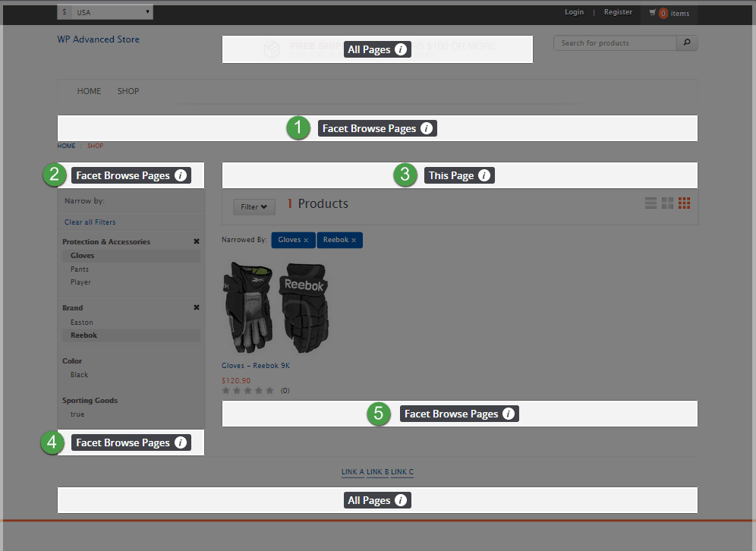
Task: Open the SHOP menu item
Action: [x=128, y=91]
